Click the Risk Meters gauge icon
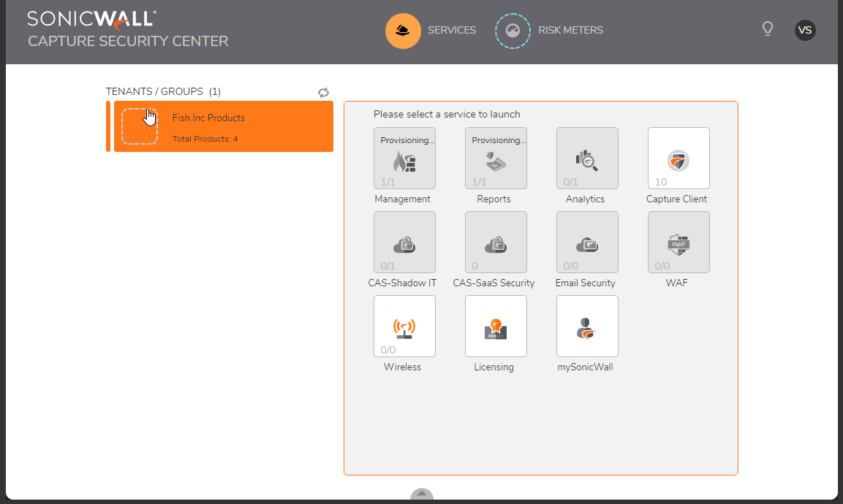Image resolution: width=843 pixels, height=504 pixels. tap(513, 31)
